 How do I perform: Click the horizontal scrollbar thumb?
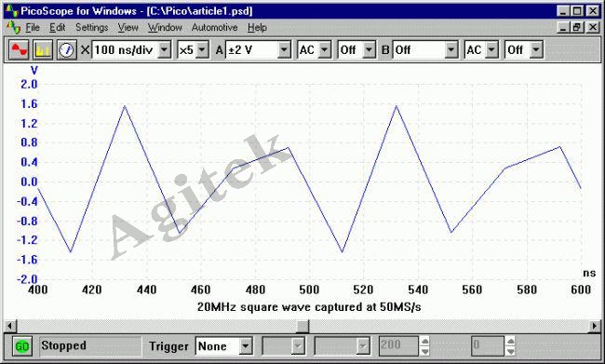pos(302,326)
